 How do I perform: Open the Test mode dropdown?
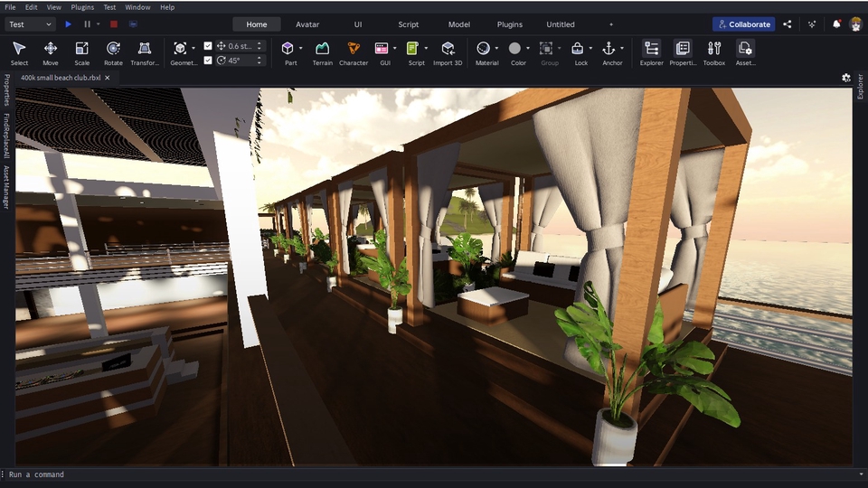pyautogui.click(x=30, y=24)
